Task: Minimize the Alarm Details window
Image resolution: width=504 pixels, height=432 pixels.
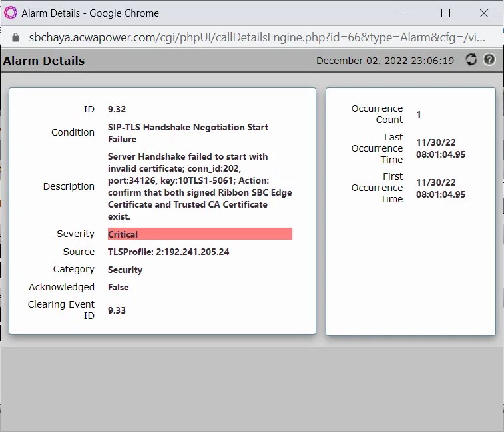Action: pos(408,13)
